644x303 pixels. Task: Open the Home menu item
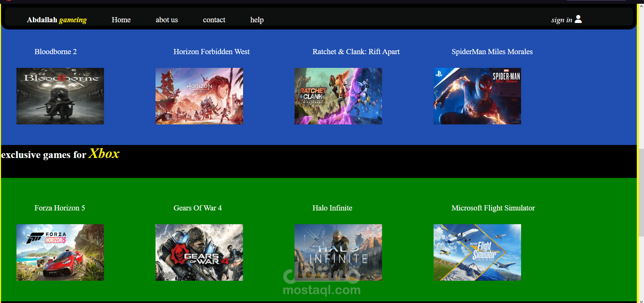pos(121,20)
